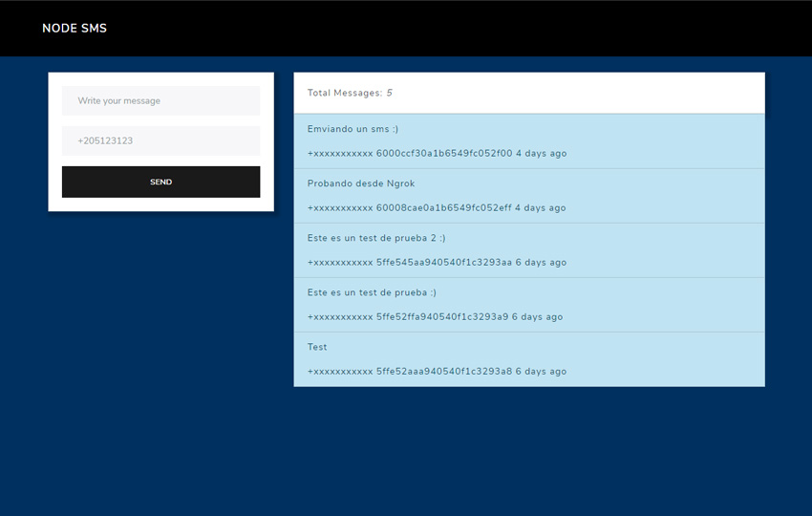Viewport: 812px width, 516px height.
Task: Click '6 days ago' on the Test message
Action: [541, 371]
